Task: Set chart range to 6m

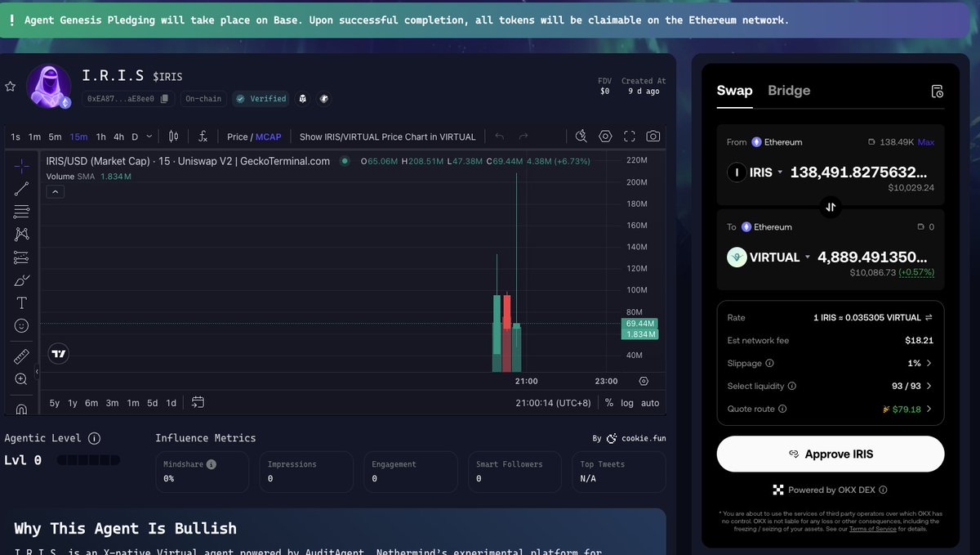Action: (x=91, y=403)
